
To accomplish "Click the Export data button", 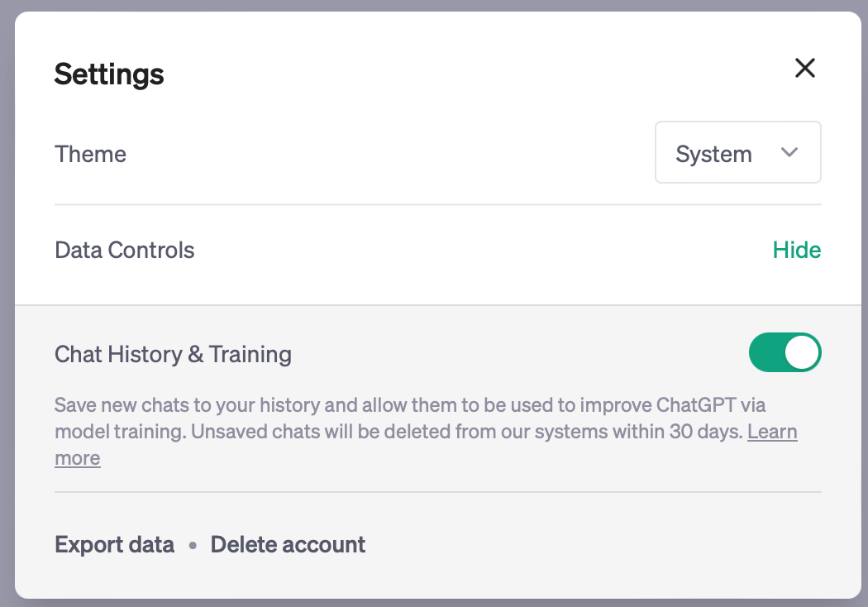I will [x=115, y=544].
